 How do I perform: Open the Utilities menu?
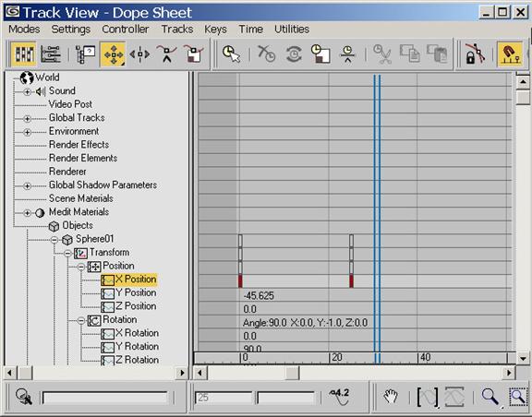tap(292, 30)
